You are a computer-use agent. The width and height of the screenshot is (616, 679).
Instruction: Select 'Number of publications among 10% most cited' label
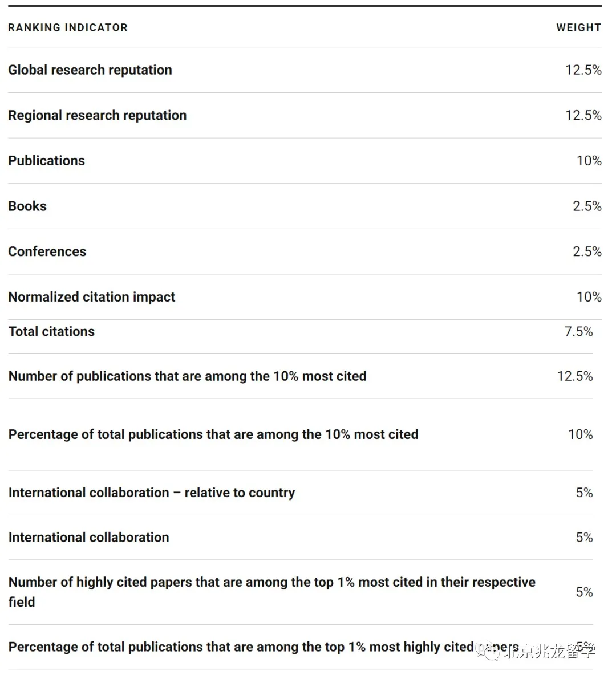(188, 376)
